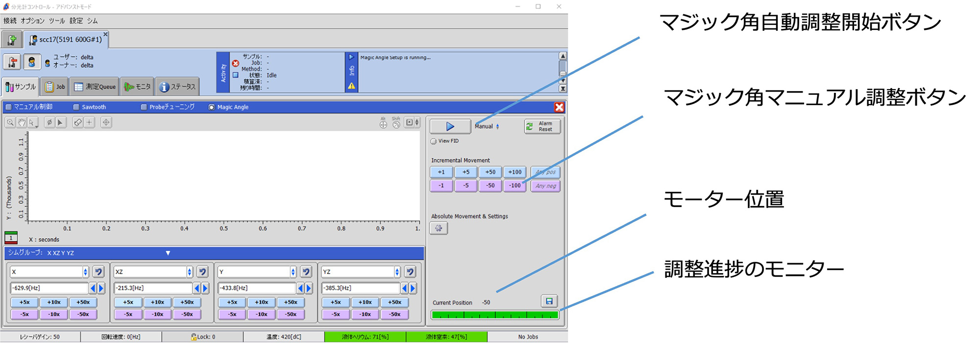Start the magic angle adjustment play button
Viewport: 980px width, 343px height.
pos(450,127)
